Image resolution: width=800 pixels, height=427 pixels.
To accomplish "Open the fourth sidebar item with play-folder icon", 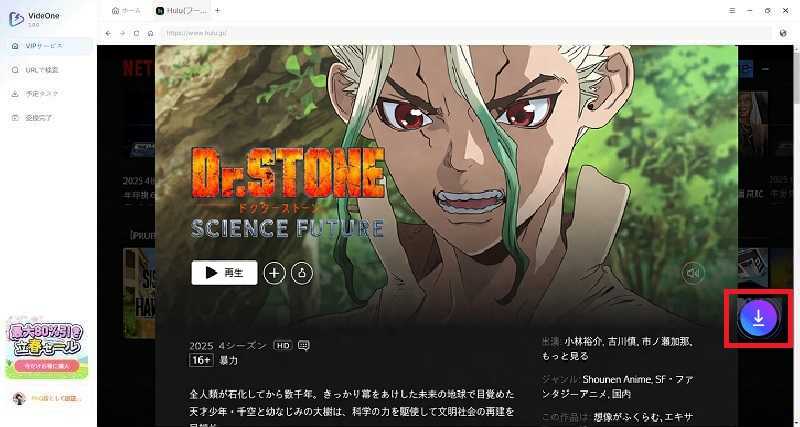I will pos(47,118).
